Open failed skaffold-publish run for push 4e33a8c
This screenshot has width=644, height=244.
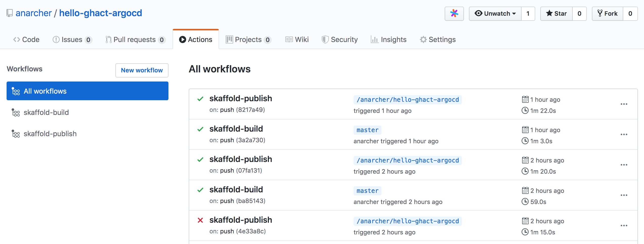[241, 220]
